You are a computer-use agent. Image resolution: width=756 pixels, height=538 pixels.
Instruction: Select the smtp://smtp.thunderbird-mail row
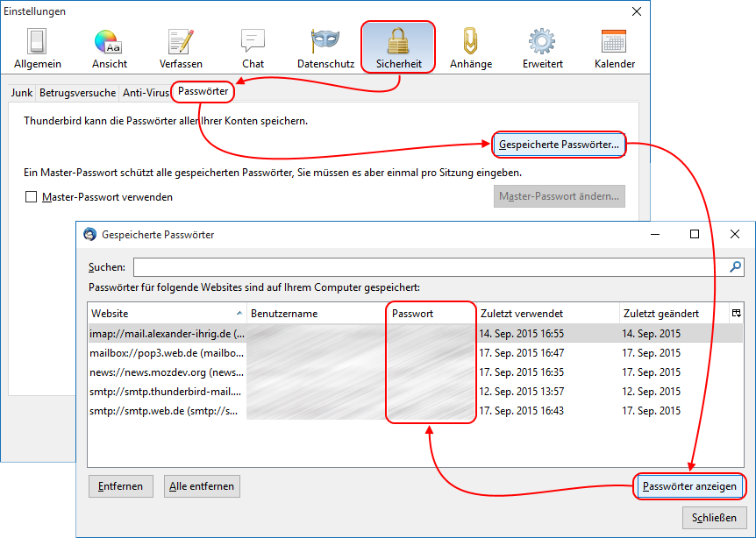415,391
